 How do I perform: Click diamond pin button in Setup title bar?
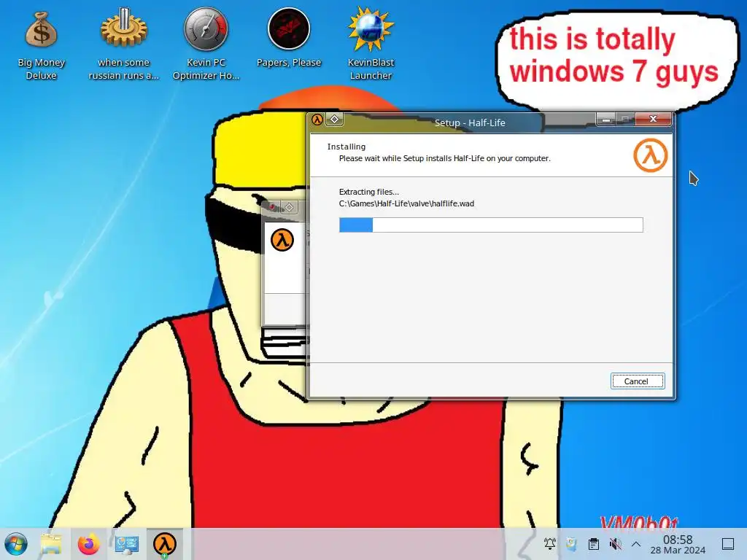point(334,119)
